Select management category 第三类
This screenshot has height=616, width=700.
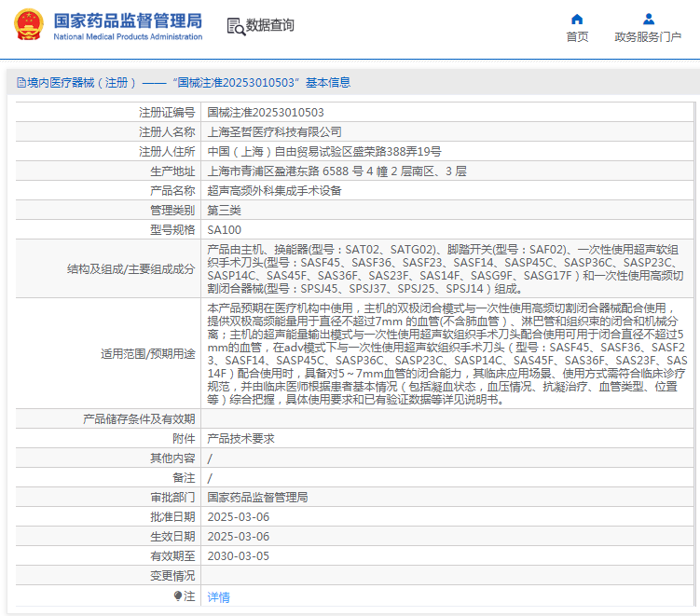point(224,211)
